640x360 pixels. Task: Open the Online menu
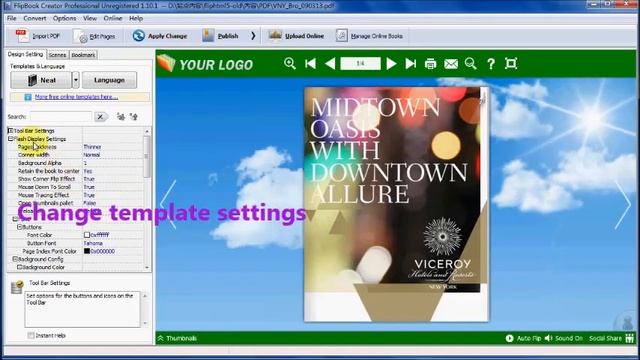[x=113, y=18]
